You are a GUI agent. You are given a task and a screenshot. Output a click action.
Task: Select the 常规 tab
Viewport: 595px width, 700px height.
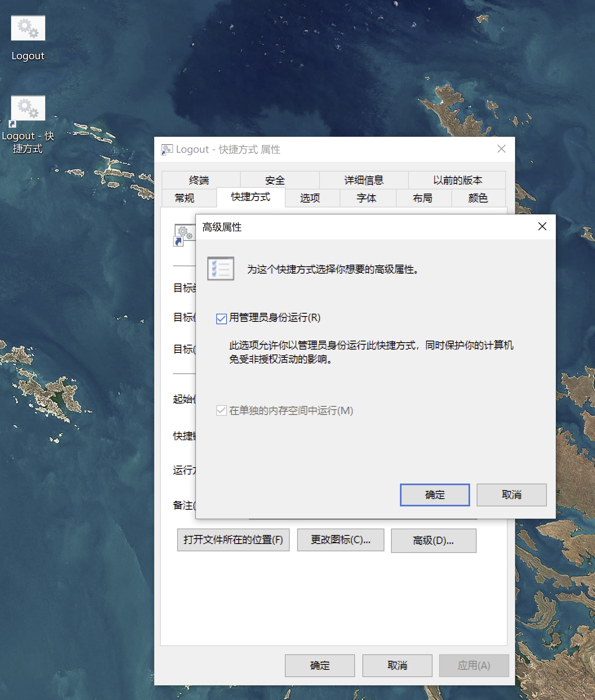coord(184,198)
